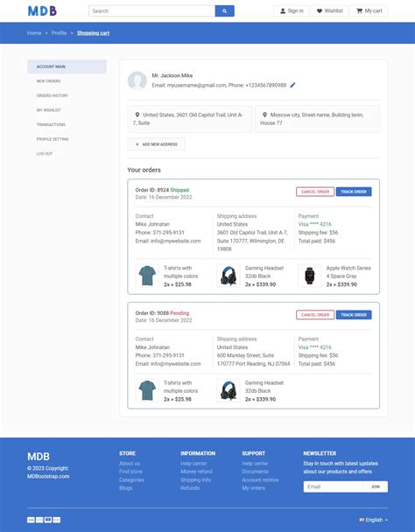Click the Gaming Headset thumbnail in order 9088
This screenshot has height=532, width=415.
(x=229, y=390)
